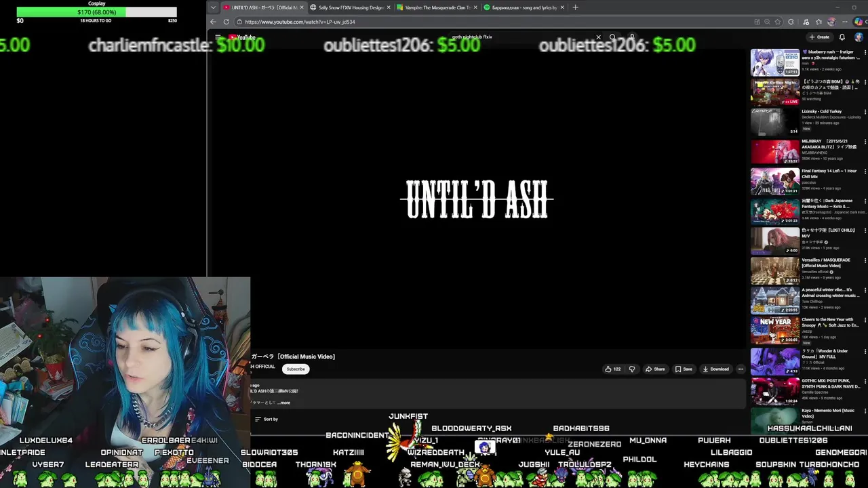Switch to Sally Snow FFXIV Housing tab

pyautogui.click(x=351, y=7)
